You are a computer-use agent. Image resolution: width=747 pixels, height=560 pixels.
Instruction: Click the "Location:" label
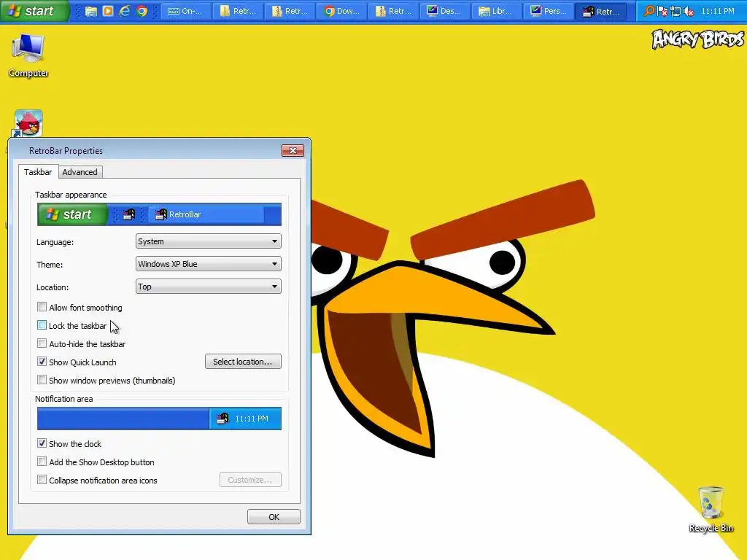pyautogui.click(x=53, y=287)
